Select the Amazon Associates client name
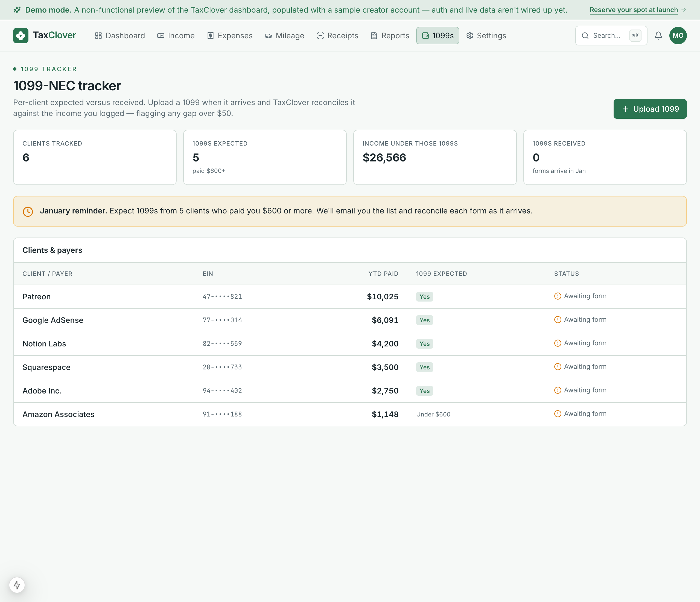Viewport: 700px width, 602px height. point(59,414)
